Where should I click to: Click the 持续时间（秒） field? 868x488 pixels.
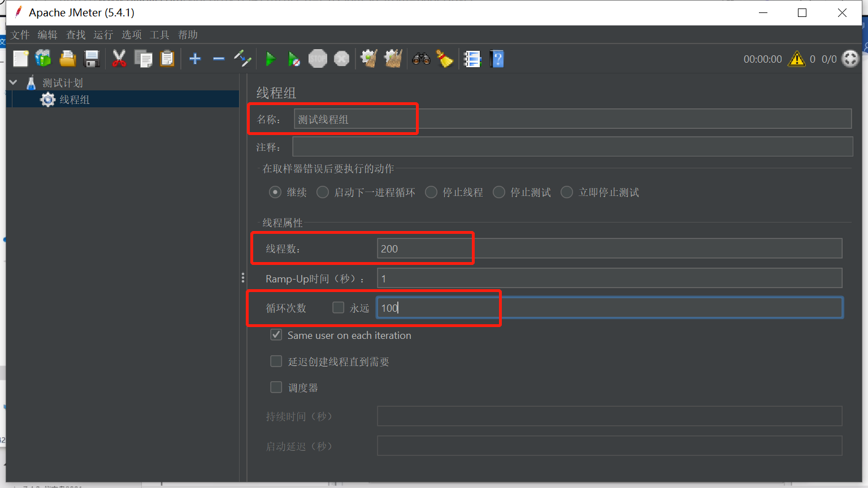(610, 416)
